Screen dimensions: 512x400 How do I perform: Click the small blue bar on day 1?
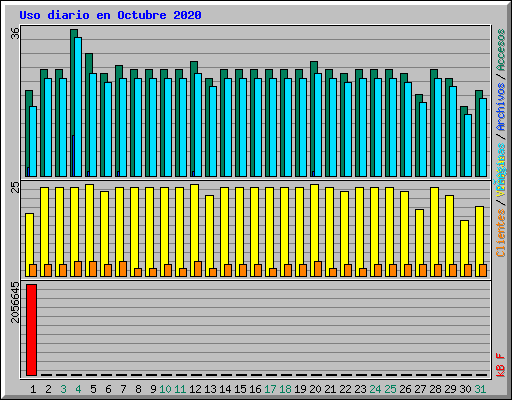tap(28, 172)
